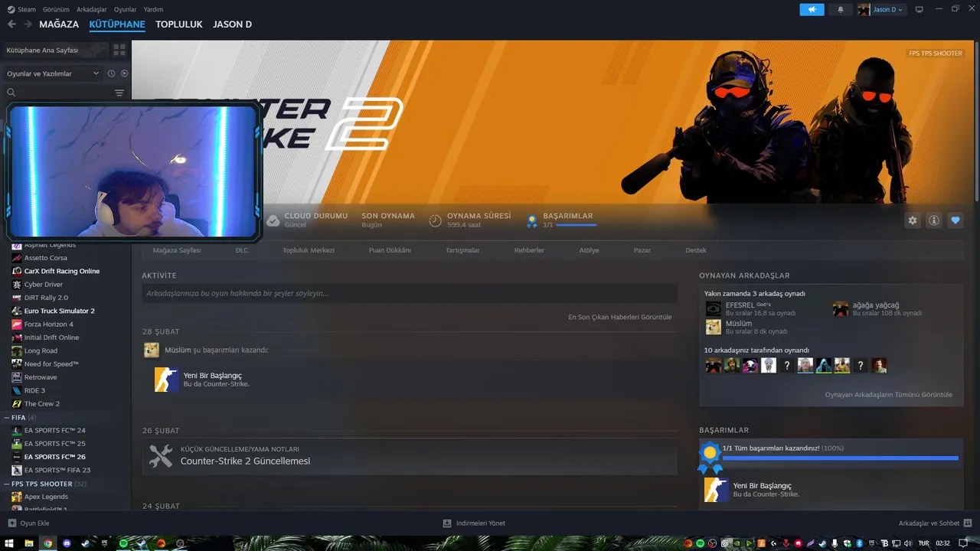Open Topluluk Merkezi link
Screen dimensions: 980x551
pos(309,250)
